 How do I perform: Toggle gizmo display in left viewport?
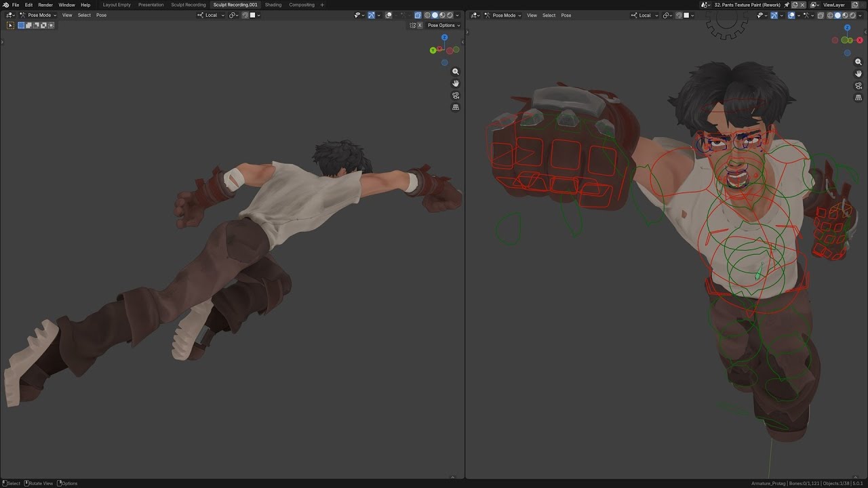coord(371,15)
